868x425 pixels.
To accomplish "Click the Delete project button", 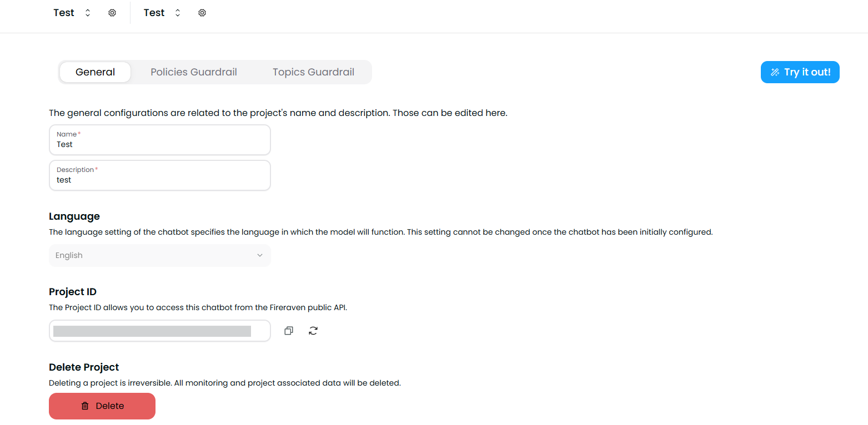I will (x=102, y=406).
